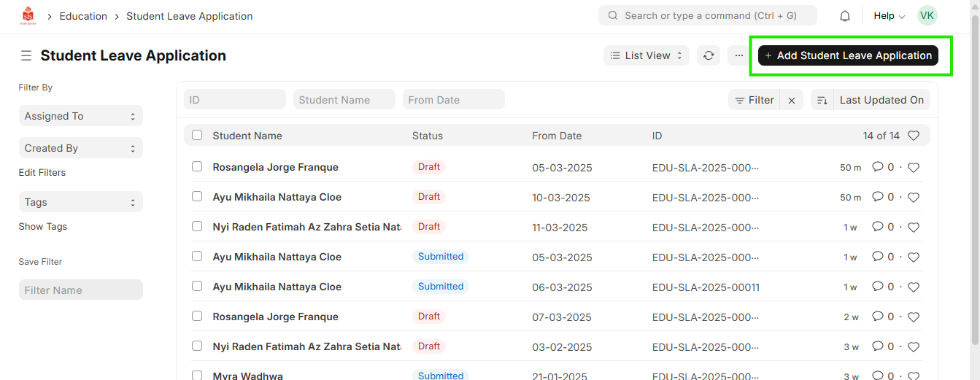Select checkbox for EDU-SLA-2025-00011 row
980x380 pixels.
[x=197, y=286]
